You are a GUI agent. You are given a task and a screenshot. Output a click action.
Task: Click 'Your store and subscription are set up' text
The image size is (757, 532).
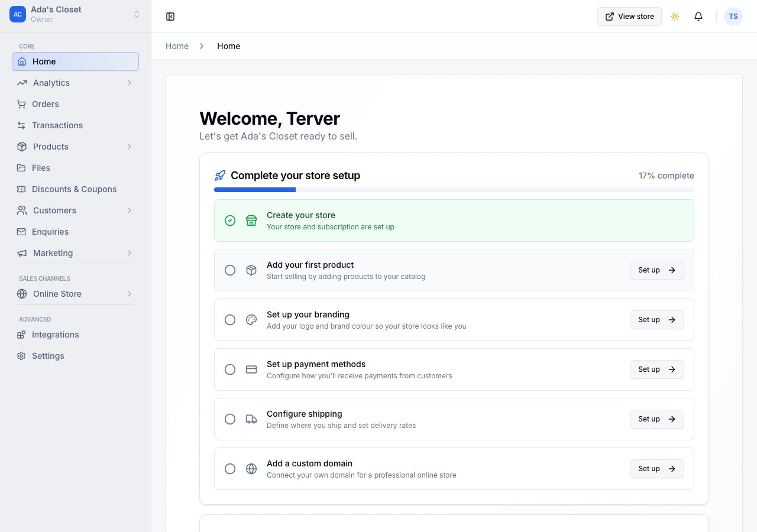click(x=331, y=227)
